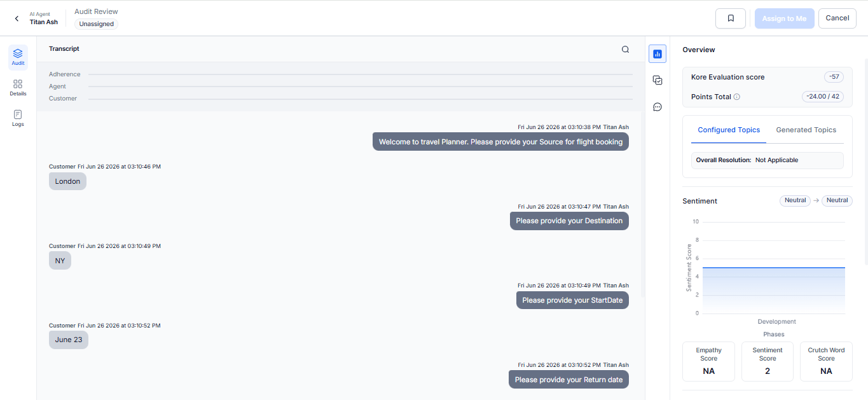Go back using the left chevron arrow
Viewport: 868px width, 400px height.
point(17,18)
